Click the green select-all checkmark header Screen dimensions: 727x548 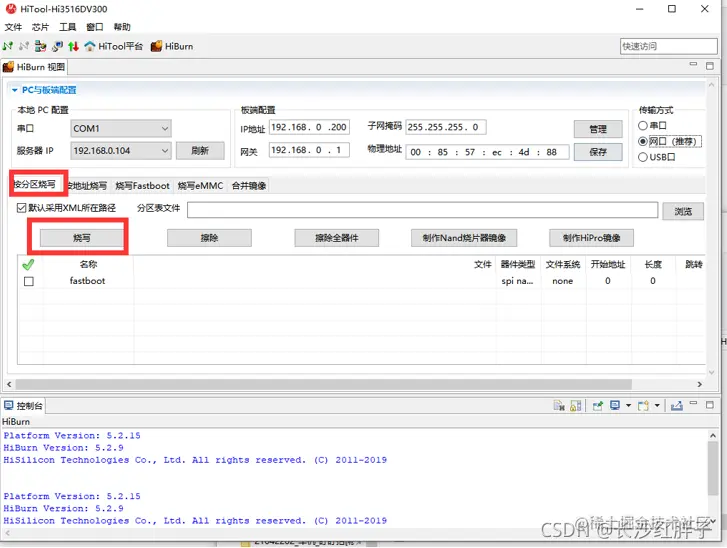pos(28,265)
